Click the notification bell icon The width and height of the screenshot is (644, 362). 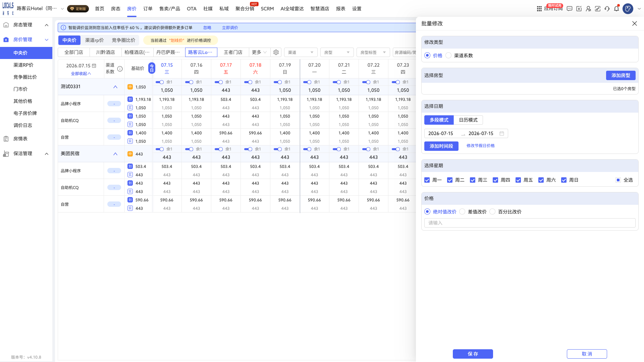pyautogui.click(x=616, y=9)
